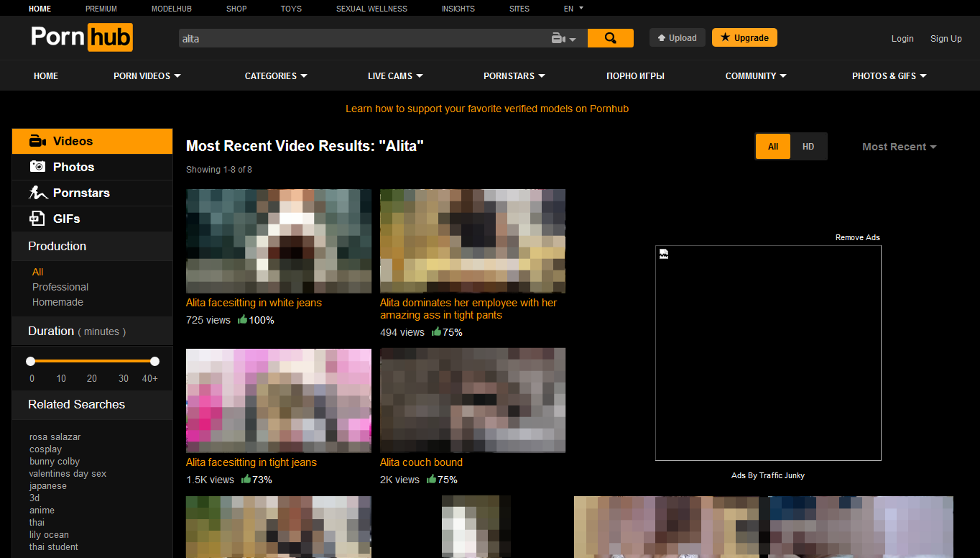
Task: Click the video camera icon in search bar
Action: (558, 39)
